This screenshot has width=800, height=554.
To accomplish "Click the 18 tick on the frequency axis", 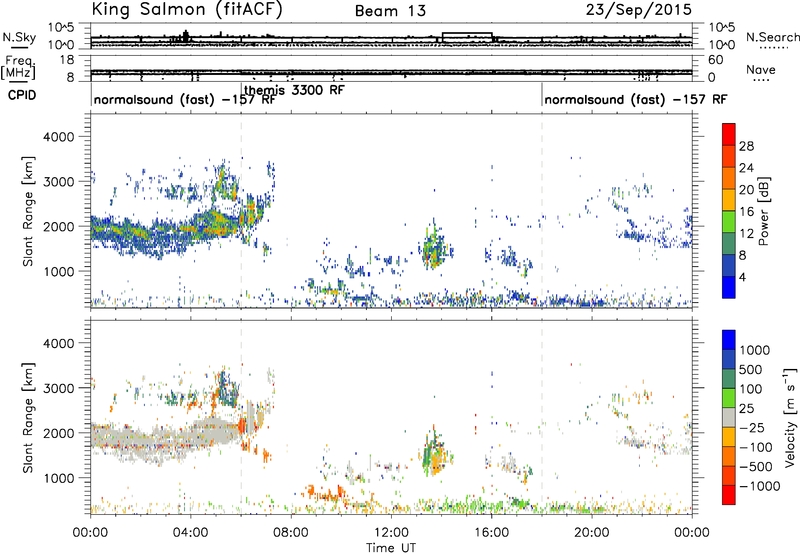I will tap(67, 60).
